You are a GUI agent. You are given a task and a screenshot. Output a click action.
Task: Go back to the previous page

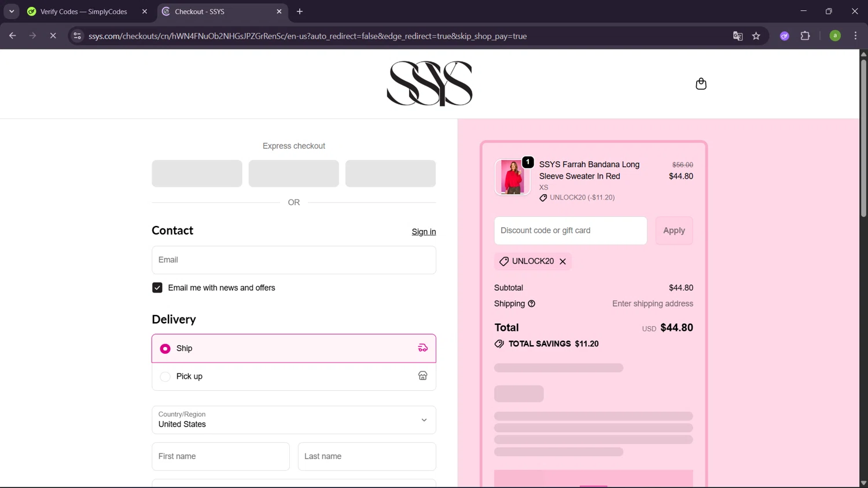tap(13, 36)
